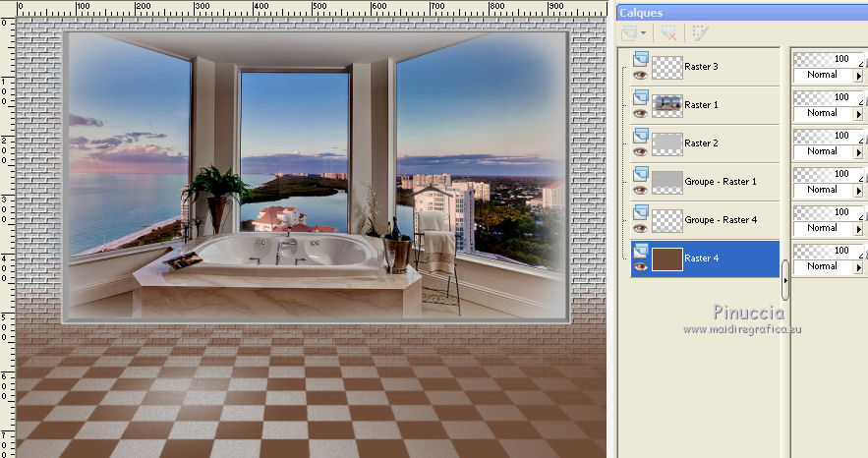Select the Groupe - Raster 1 layer thumbnail
The width and height of the screenshot is (868, 458).
point(667,183)
